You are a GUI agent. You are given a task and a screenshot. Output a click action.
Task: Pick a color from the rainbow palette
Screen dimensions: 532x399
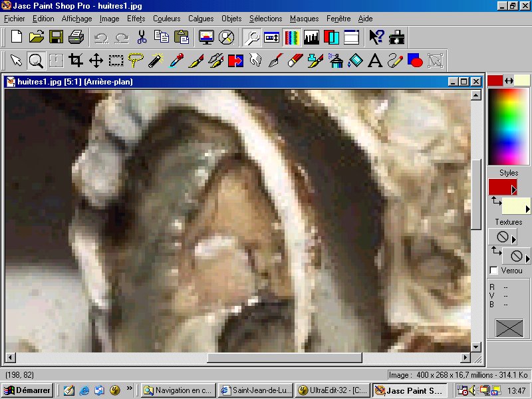click(x=508, y=127)
